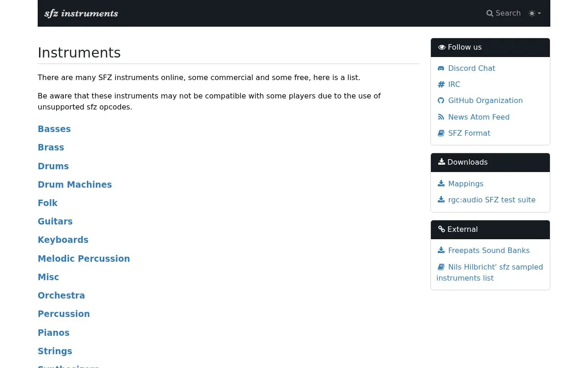
Task: Go to the Basses category
Action: pyautogui.click(x=54, y=129)
